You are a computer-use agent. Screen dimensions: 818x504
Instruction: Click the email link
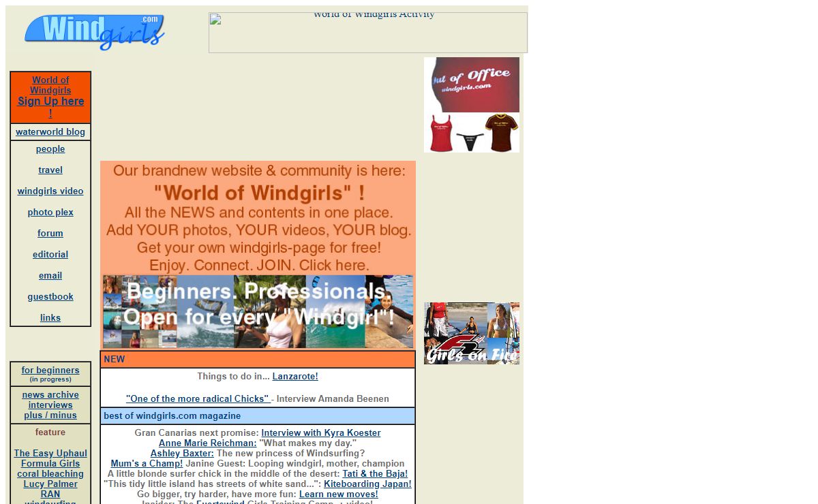[50, 276]
